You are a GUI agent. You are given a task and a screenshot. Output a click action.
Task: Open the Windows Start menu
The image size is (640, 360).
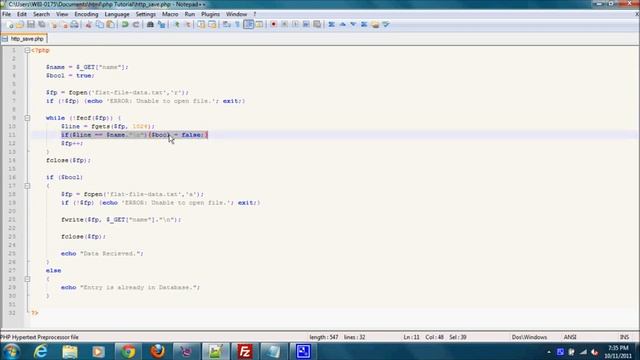pyautogui.click(x=11, y=351)
